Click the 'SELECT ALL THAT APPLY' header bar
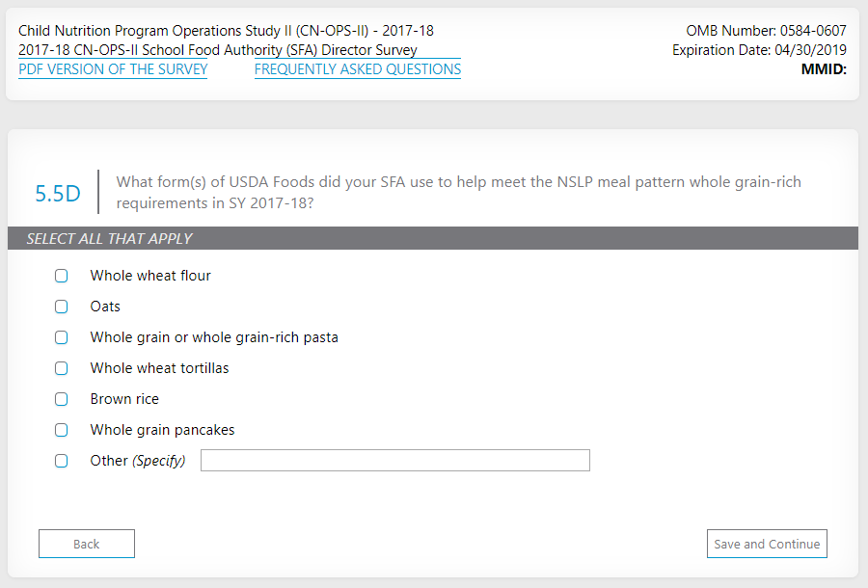This screenshot has width=868, height=588. (x=432, y=238)
